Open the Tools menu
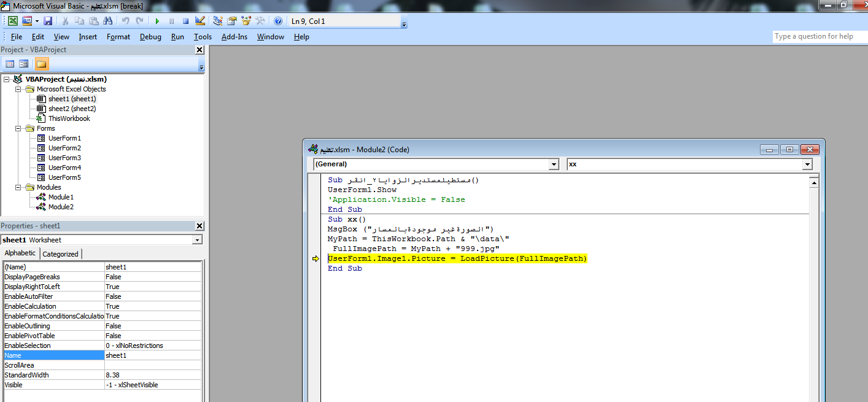 coord(203,37)
